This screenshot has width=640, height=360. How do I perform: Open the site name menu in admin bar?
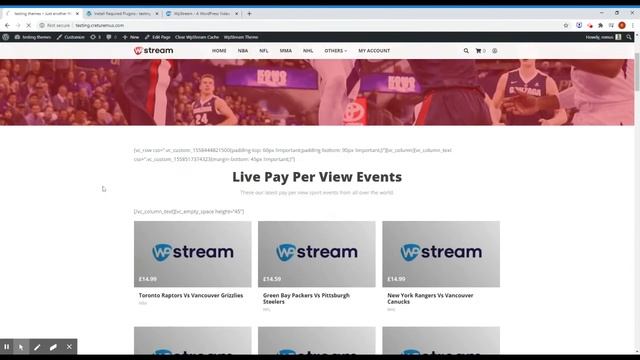point(33,37)
